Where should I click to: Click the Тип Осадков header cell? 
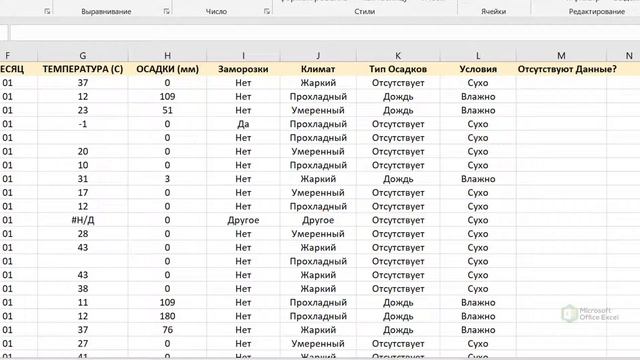(x=398, y=69)
